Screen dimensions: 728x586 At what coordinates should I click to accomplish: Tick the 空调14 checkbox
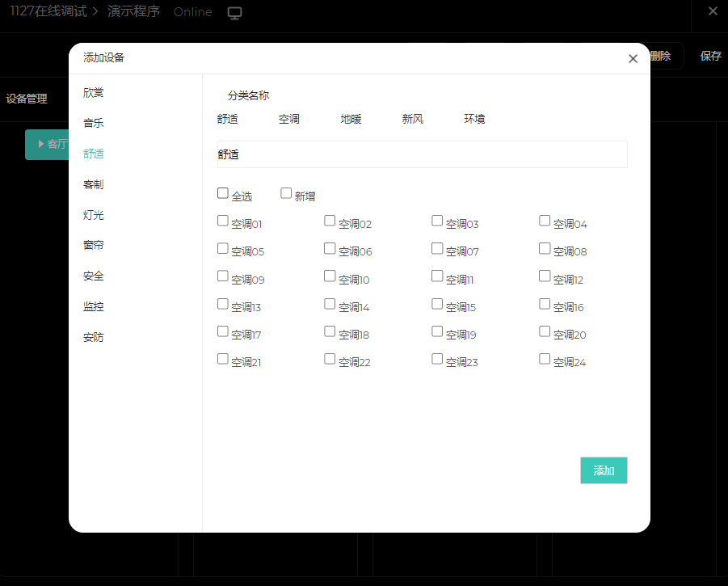point(330,304)
